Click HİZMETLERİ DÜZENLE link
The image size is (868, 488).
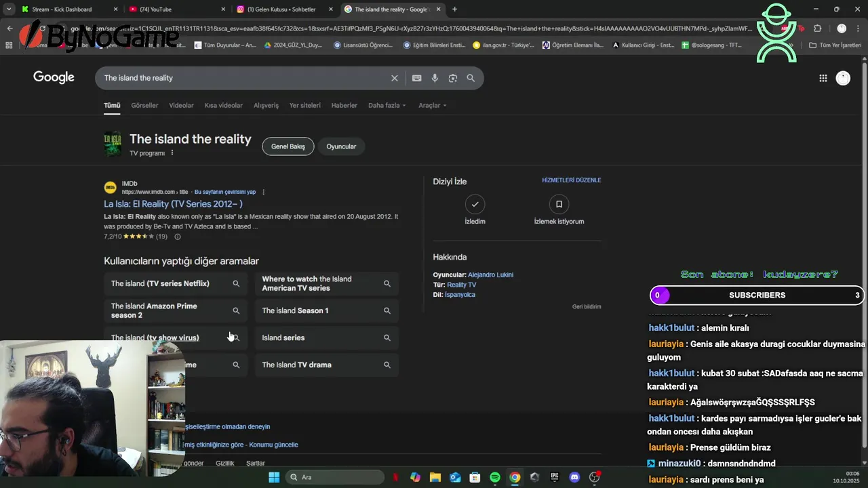(x=572, y=180)
